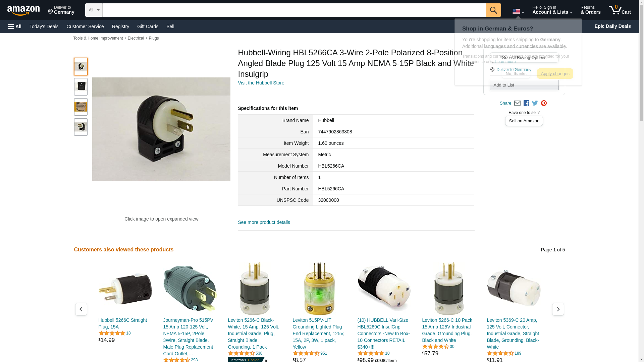
Task: Open the cart icon
Action: tap(620, 10)
